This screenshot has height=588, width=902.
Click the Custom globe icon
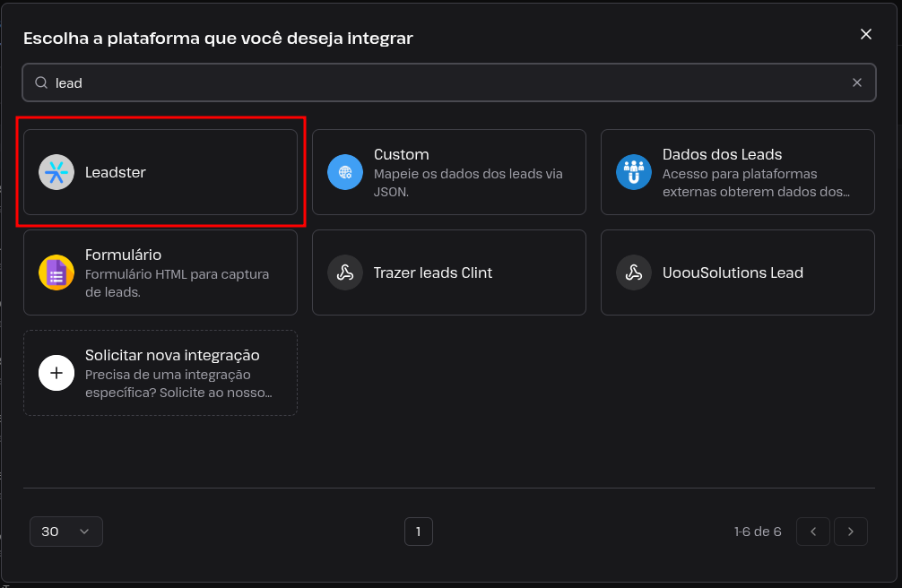pos(345,172)
